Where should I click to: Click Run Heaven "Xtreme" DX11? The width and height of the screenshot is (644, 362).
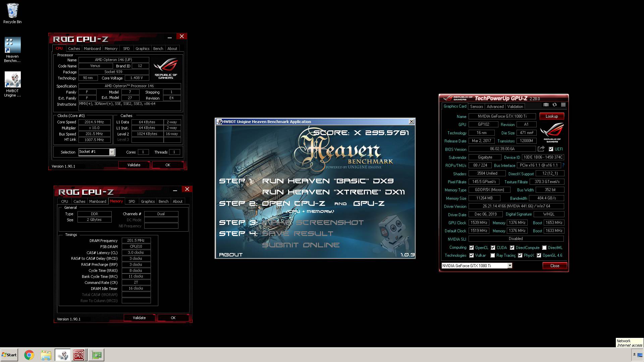pos(333,192)
